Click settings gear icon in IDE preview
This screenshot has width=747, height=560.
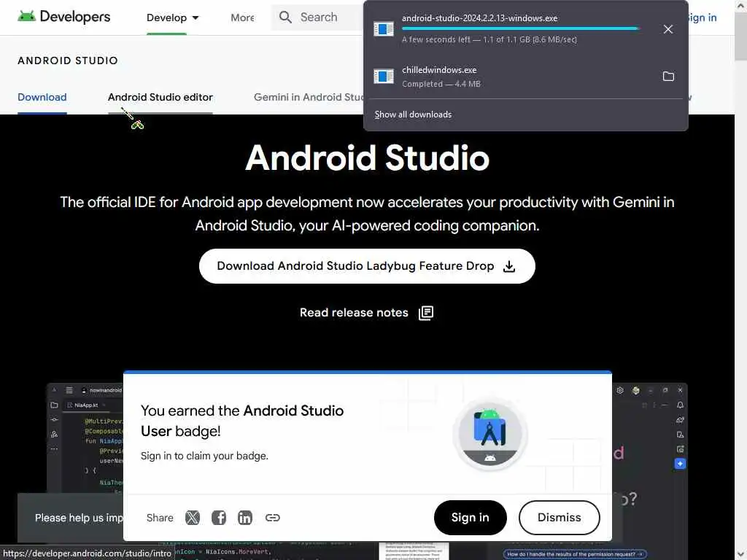tap(620, 390)
